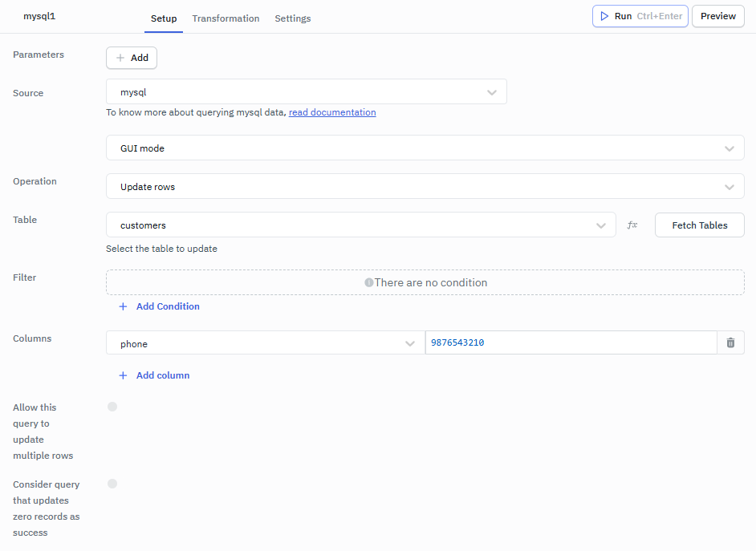This screenshot has width=756, height=551.
Task: Switch to the Transformation tab
Action: [x=226, y=18]
